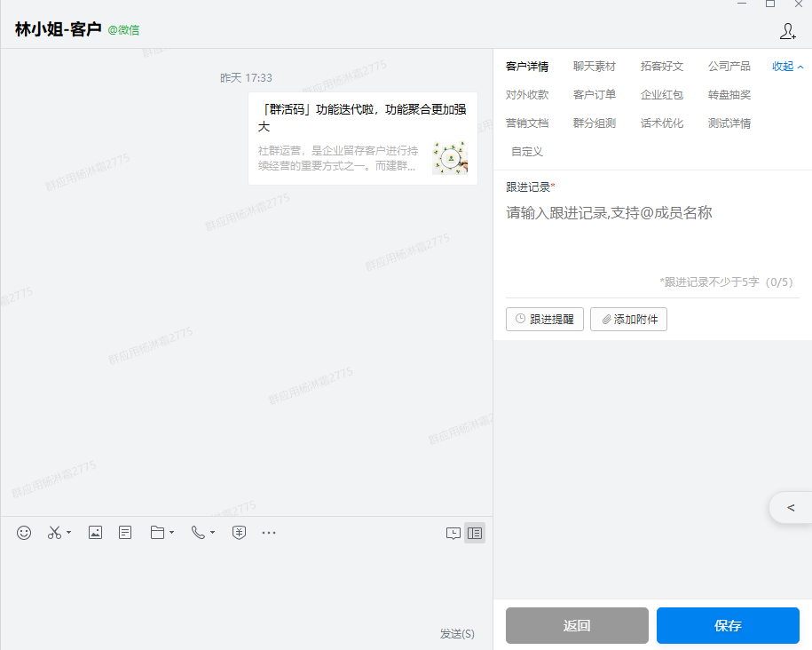Screen dimensions: 812x650
Task: Click the 保存 button
Action: coord(728,625)
